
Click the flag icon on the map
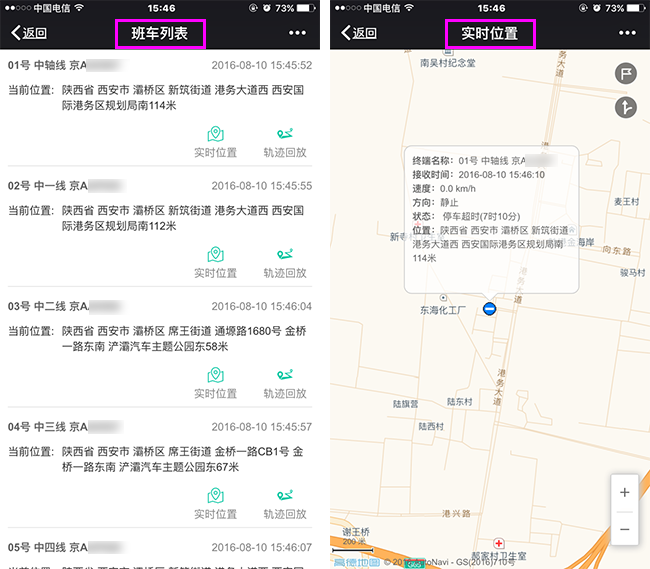pyautogui.click(x=626, y=73)
